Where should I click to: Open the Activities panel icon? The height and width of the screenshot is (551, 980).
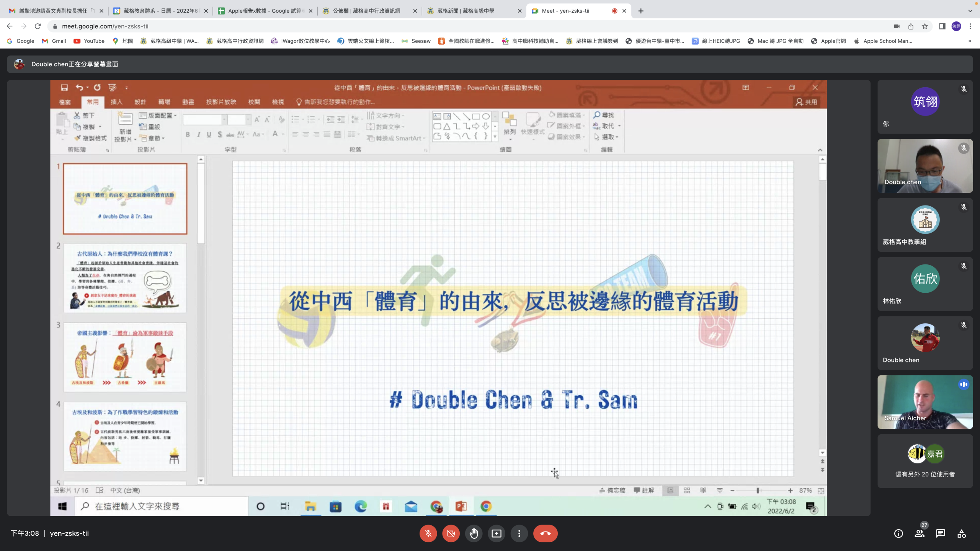click(x=962, y=533)
